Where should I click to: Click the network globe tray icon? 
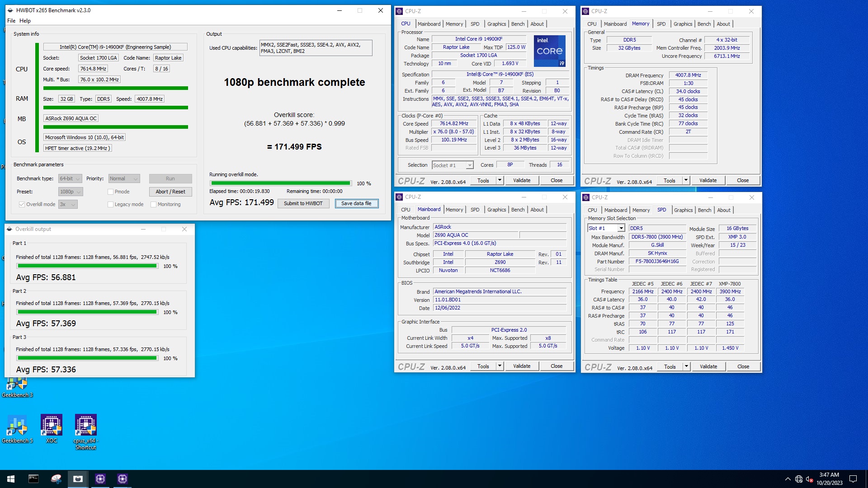[x=799, y=479]
